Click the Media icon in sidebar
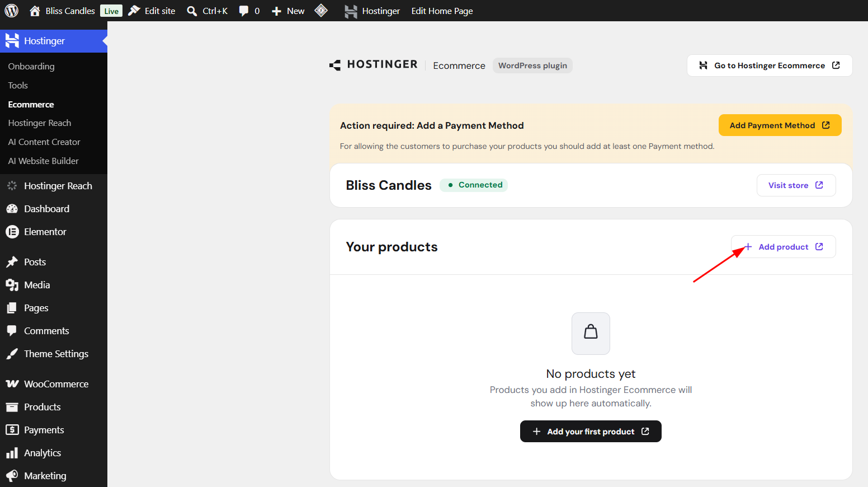868x487 pixels. pos(12,285)
